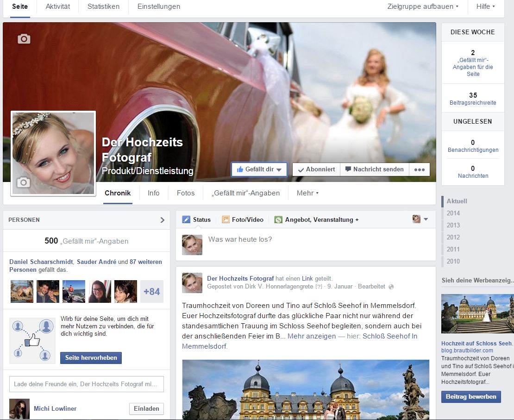
Task: Click the Status pencil icon
Action: (186, 219)
